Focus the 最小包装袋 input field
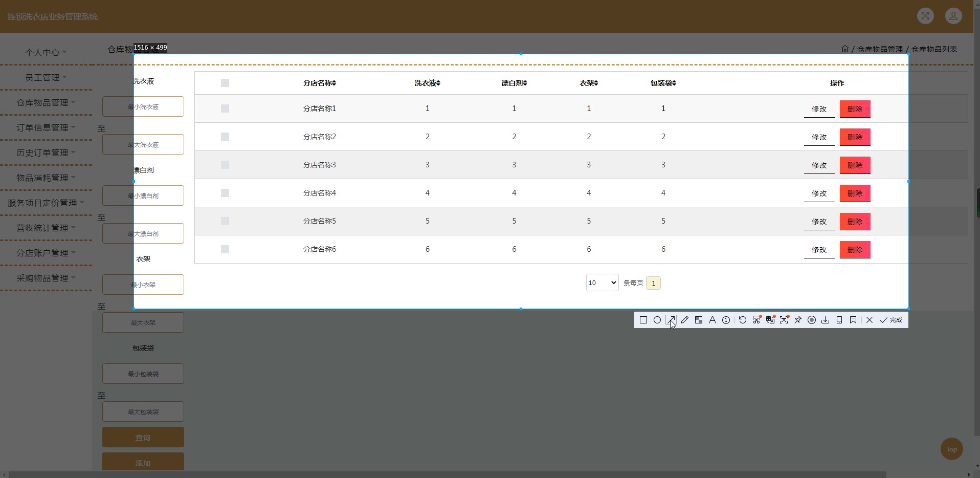This screenshot has width=980, height=478. (143, 374)
